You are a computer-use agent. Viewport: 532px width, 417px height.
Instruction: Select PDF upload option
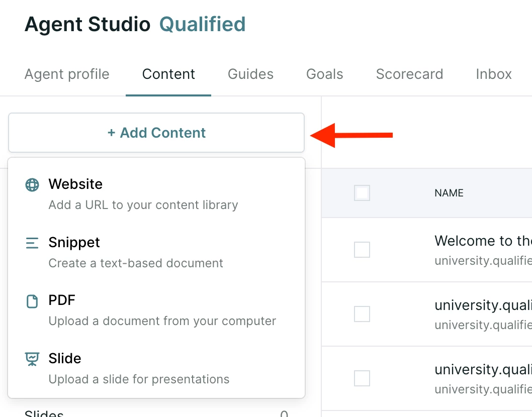156,310
